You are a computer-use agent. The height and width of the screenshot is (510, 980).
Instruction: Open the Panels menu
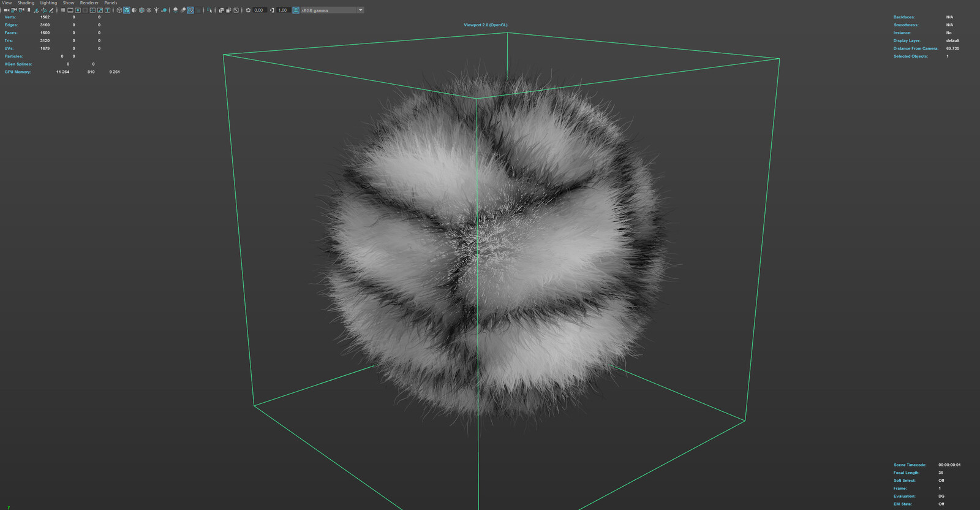click(x=110, y=2)
